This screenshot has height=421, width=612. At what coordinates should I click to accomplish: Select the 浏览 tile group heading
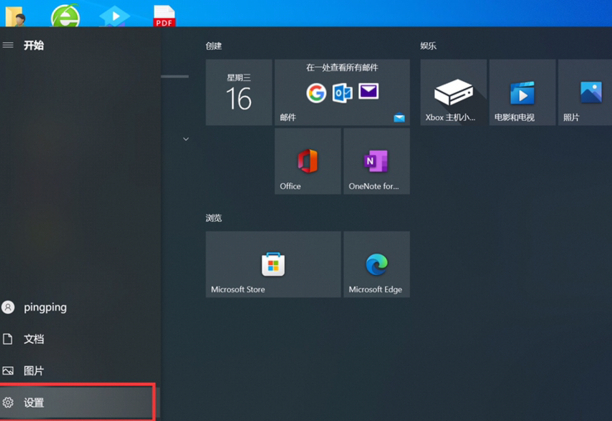tap(214, 217)
